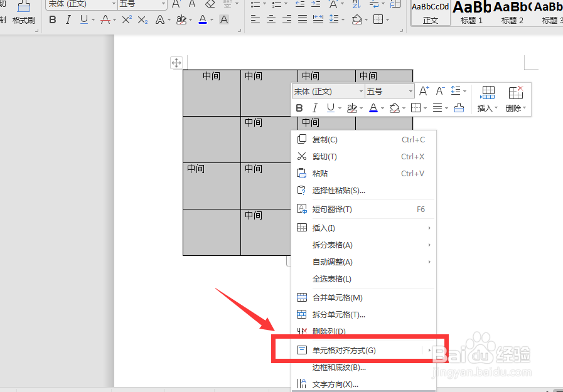
Task: Apply subscript formatting
Action: tap(142, 19)
